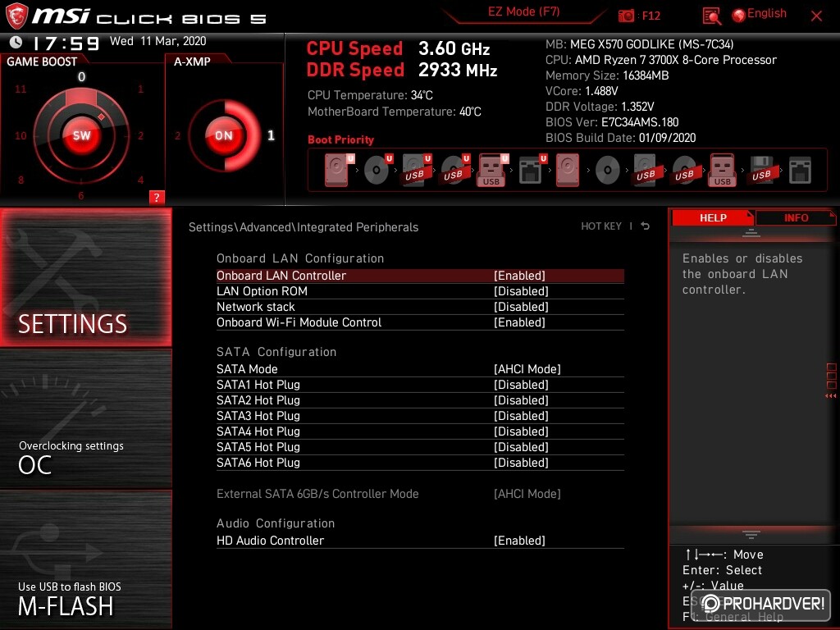This screenshot has height=630, width=840.
Task: Change the SATA3 Hot Plug value
Action: (521, 415)
